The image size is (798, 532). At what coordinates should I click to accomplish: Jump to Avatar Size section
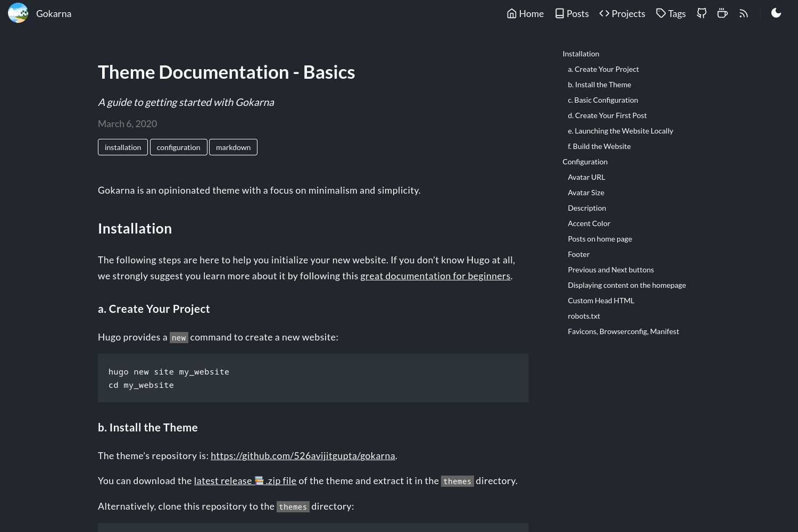click(586, 193)
